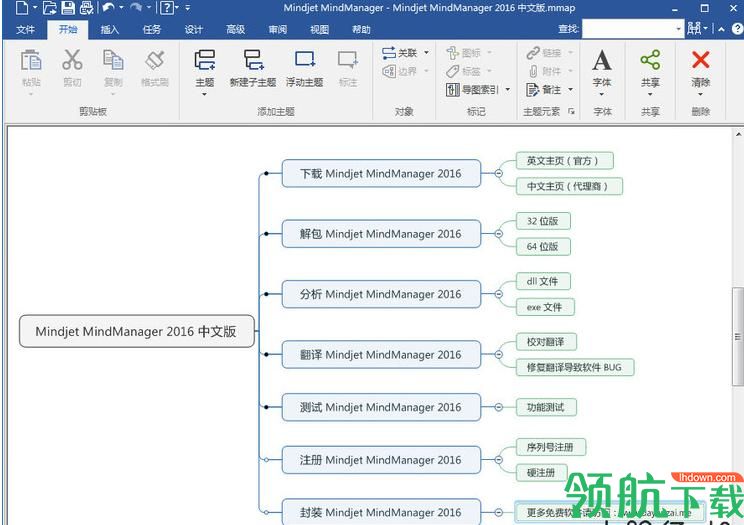The width and height of the screenshot is (744, 525).
Task: Open the 主题元素 group dialog launcher
Action: point(572,112)
